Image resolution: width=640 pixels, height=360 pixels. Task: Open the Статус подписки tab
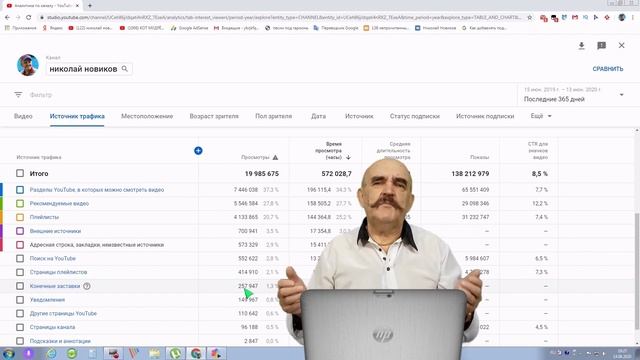tap(415, 116)
